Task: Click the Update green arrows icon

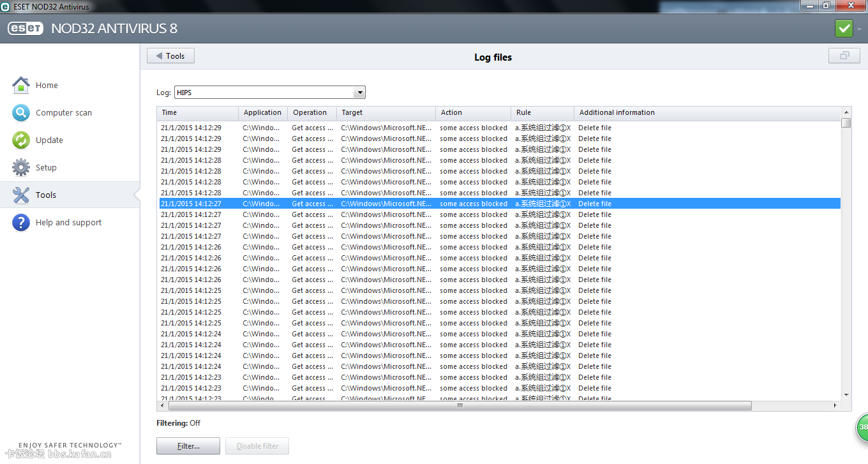Action: (21, 140)
